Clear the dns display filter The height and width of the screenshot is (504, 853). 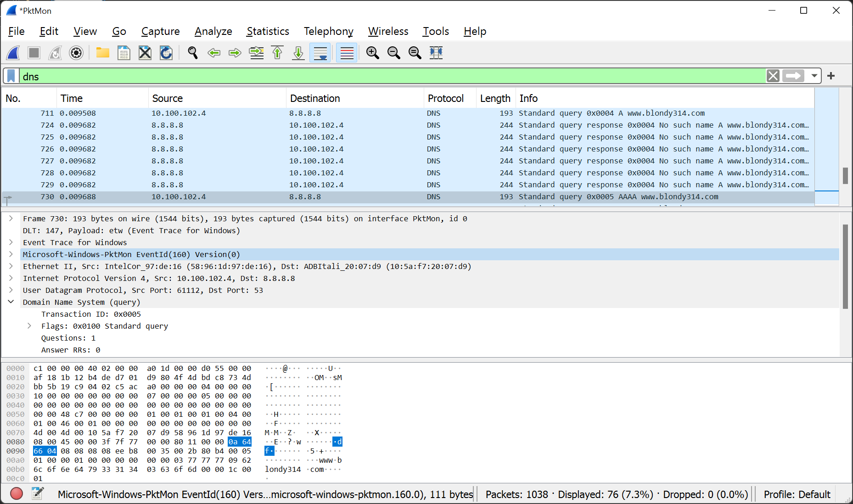tap(773, 76)
